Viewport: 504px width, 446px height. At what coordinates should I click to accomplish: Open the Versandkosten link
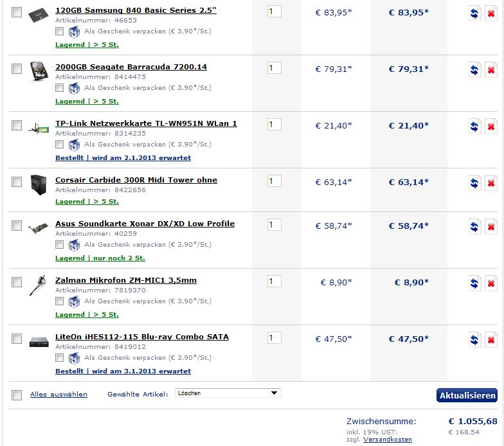pyautogui.click(x=387, y=440)
